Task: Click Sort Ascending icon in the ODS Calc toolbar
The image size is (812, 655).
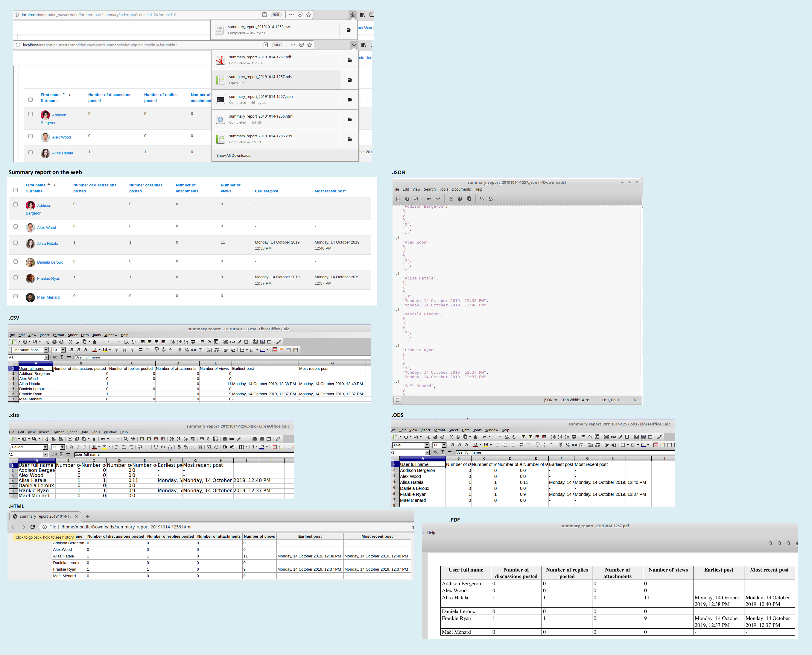Action: click(560, 437)
